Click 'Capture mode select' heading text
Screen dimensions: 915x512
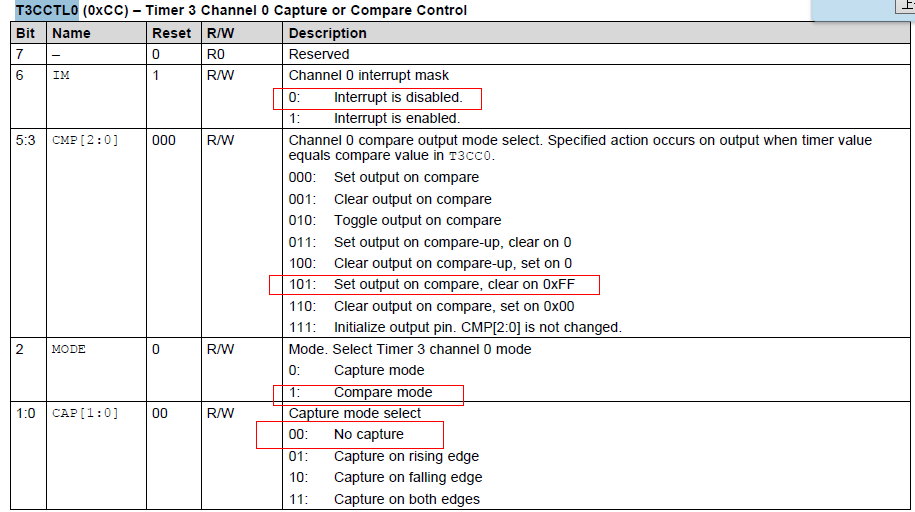point(355,413)
